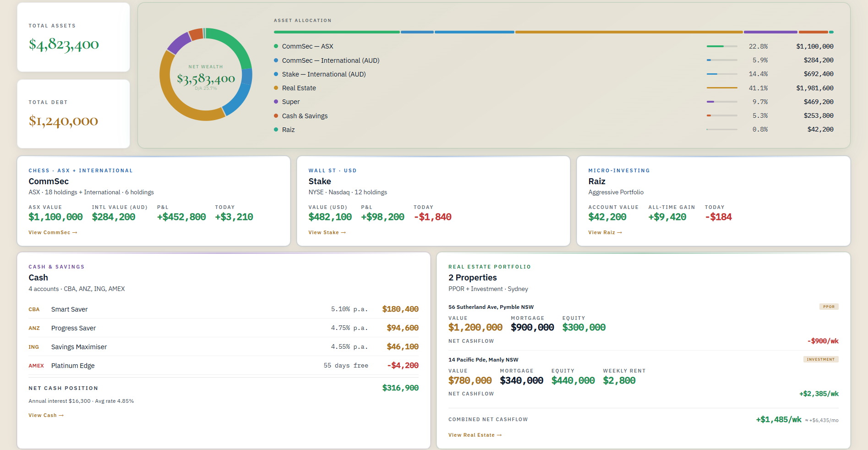Select the Raiz allocation label

point(288,130)
